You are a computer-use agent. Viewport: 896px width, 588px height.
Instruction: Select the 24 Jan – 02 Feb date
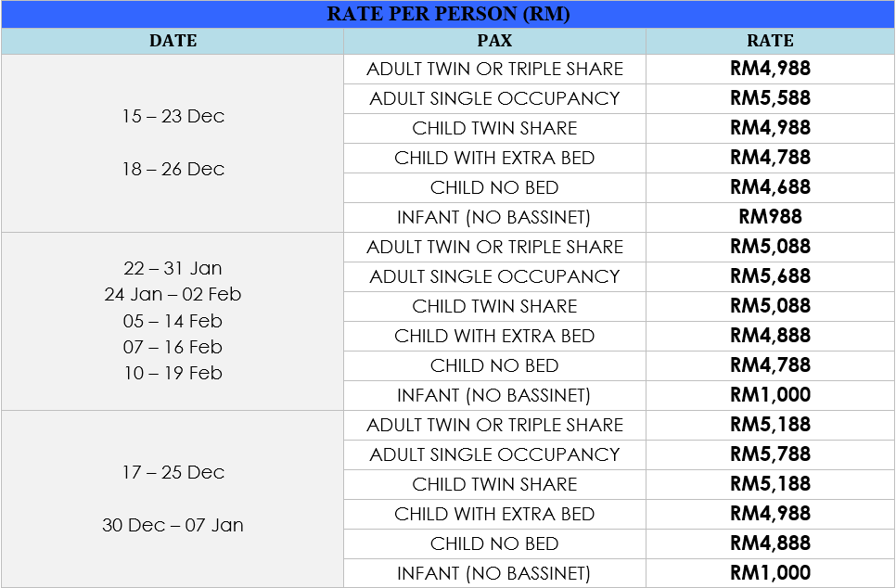click(x=173, y=294)
